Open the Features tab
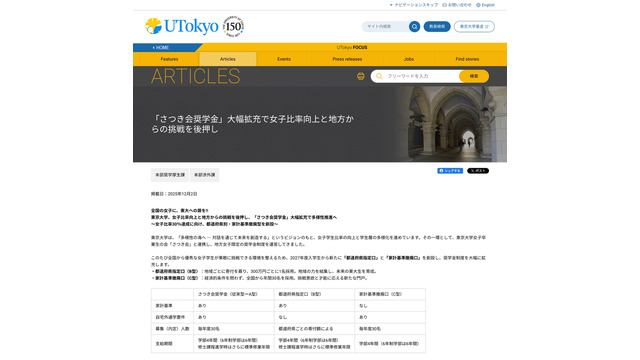 coord(169,59)
